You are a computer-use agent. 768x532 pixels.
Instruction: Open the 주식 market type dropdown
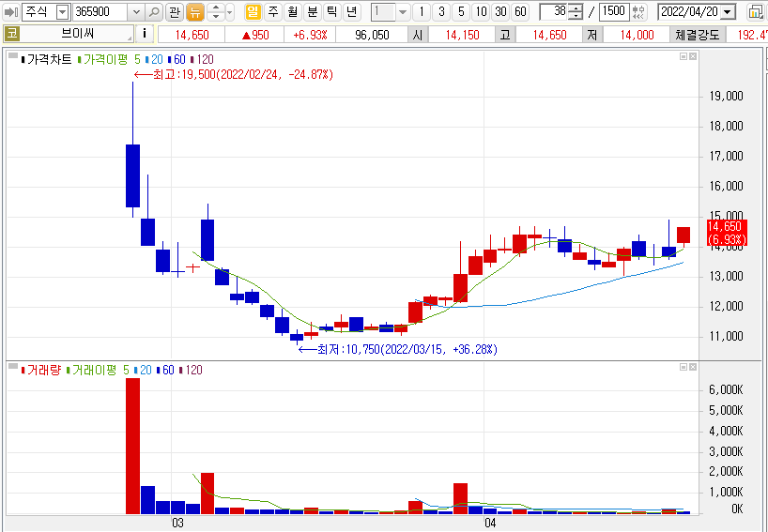coord(62,12)
